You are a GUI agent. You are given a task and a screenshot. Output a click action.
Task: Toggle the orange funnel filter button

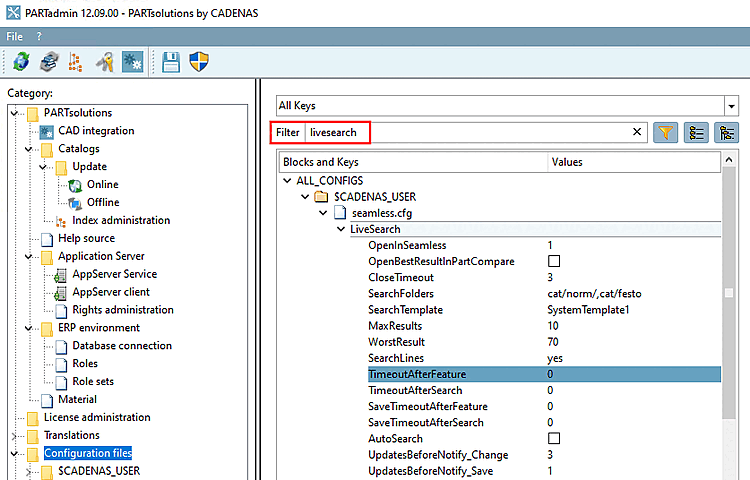point(665,132)
